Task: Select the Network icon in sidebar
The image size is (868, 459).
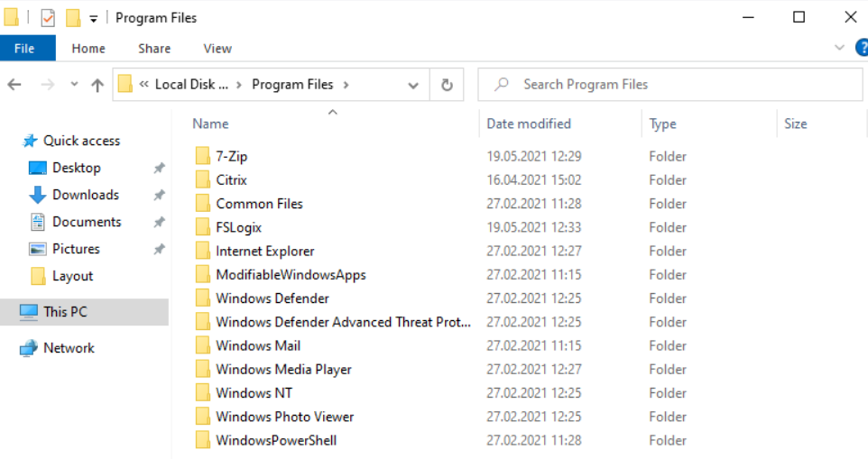Action: [28, 348]
